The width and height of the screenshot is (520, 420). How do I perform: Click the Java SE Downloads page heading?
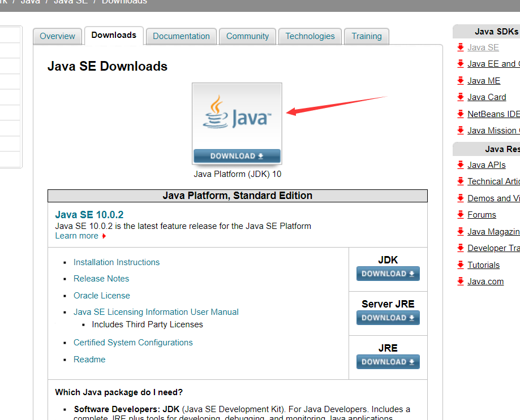coord(108,66)
